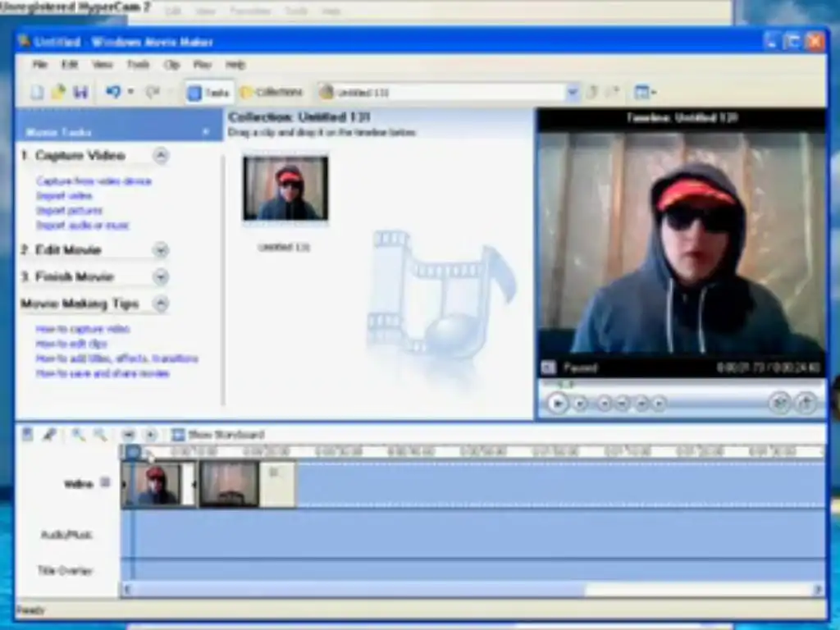Create a new project with toolbar icon

37,92
